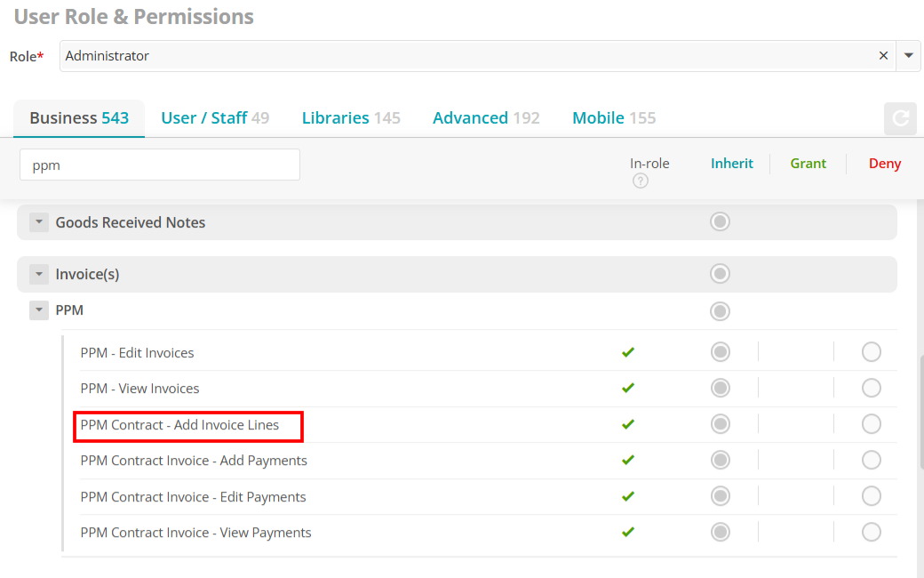Clear the Administrator role with X icon
Screen dimensions: 924x578
coord(883,55)
